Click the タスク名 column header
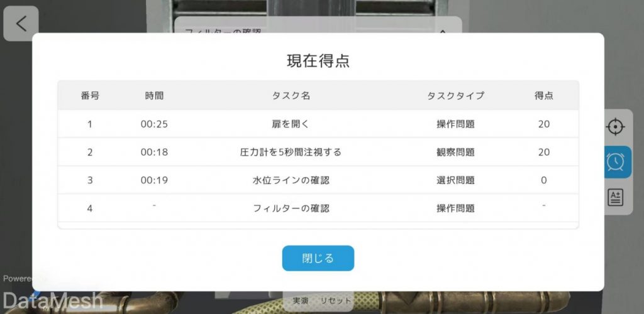 [x=291, y=96]
